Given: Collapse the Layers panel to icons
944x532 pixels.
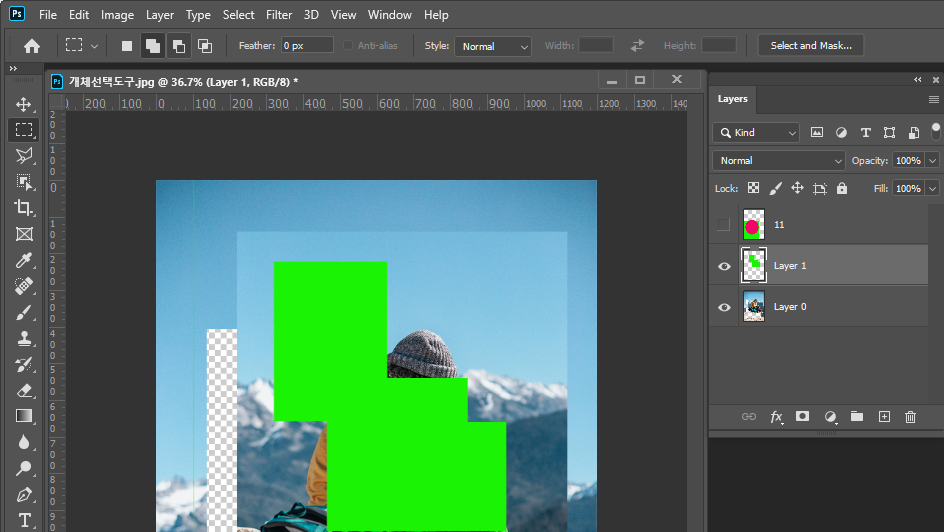Looking at the screenshot, I should pos(917,79).
